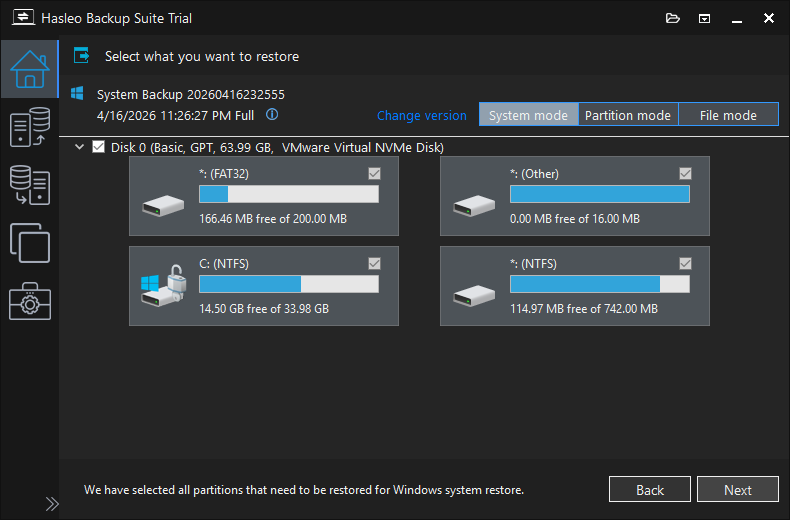Click the FAT32 partition drive icon

(x=163, y=206)
